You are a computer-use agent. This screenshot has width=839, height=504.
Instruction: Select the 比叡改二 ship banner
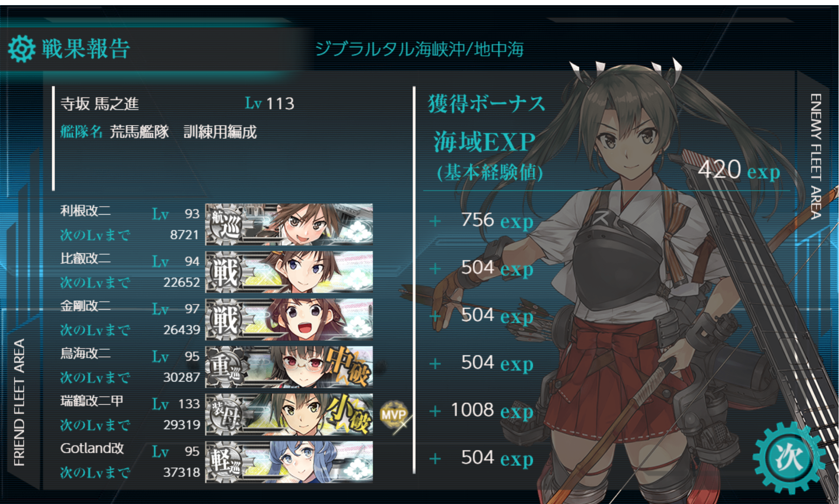point(289,272)
